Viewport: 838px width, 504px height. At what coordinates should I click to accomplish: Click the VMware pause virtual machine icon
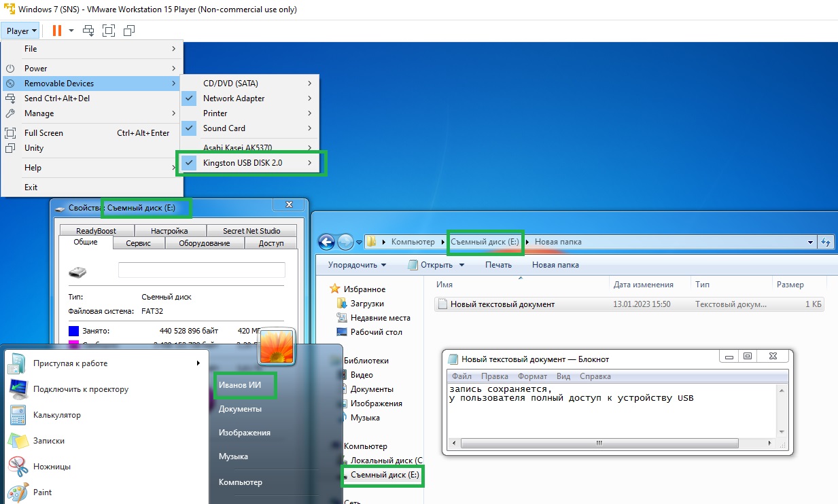pos(57,31)
